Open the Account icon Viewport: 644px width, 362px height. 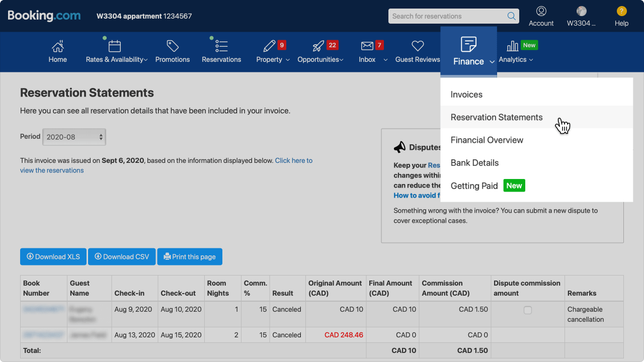tap(541, 11)
